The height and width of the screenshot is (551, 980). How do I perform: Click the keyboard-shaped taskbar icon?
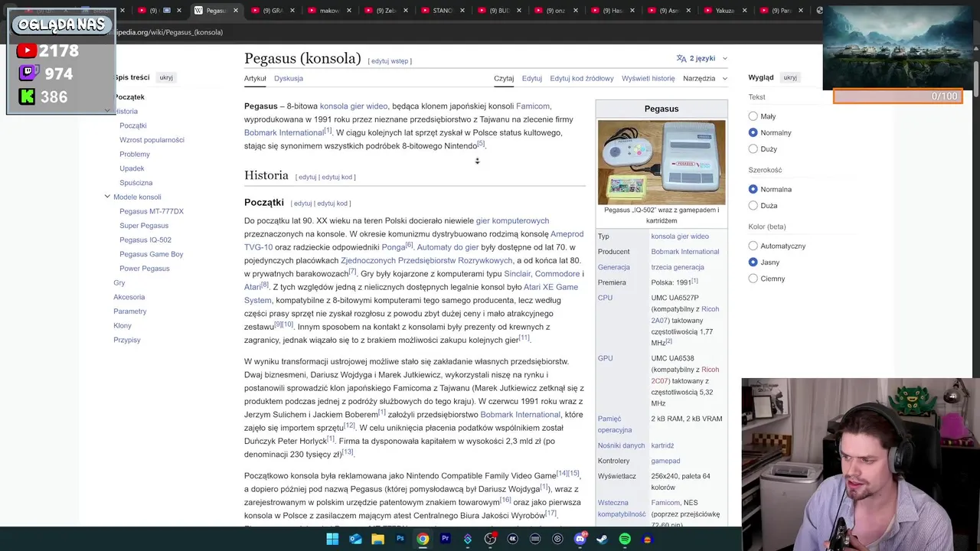535,539
